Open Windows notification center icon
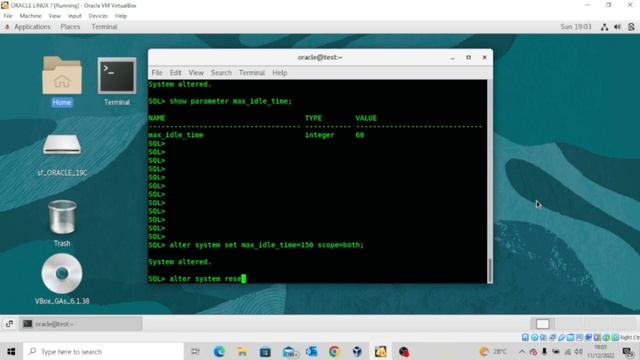The width and height of the screenshot is (640, 360). point(628,351)
